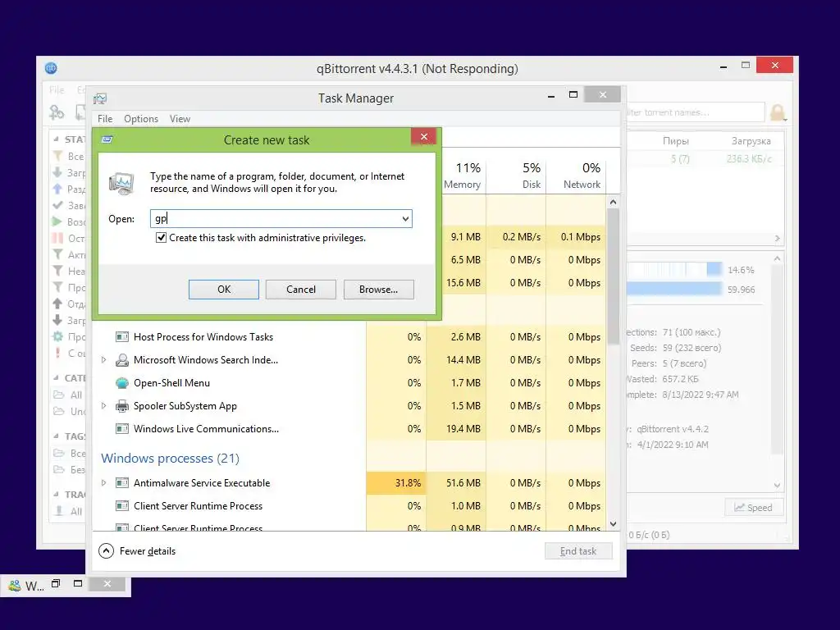
Task: Select Open-Shell Menu process name
Action: (x=171, y=383)
